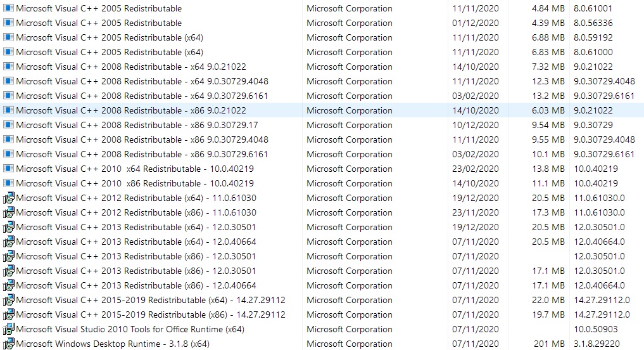Click the 01/12/2020 install date
The image size is (644, 350).
point(476,23)
